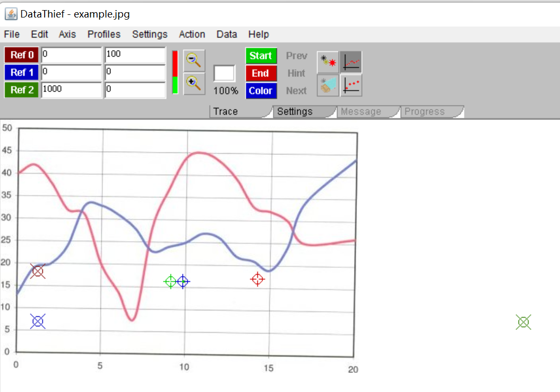Select the point-picking tool with red star
This screenshot has height=392, width=560.
(328, 62)
